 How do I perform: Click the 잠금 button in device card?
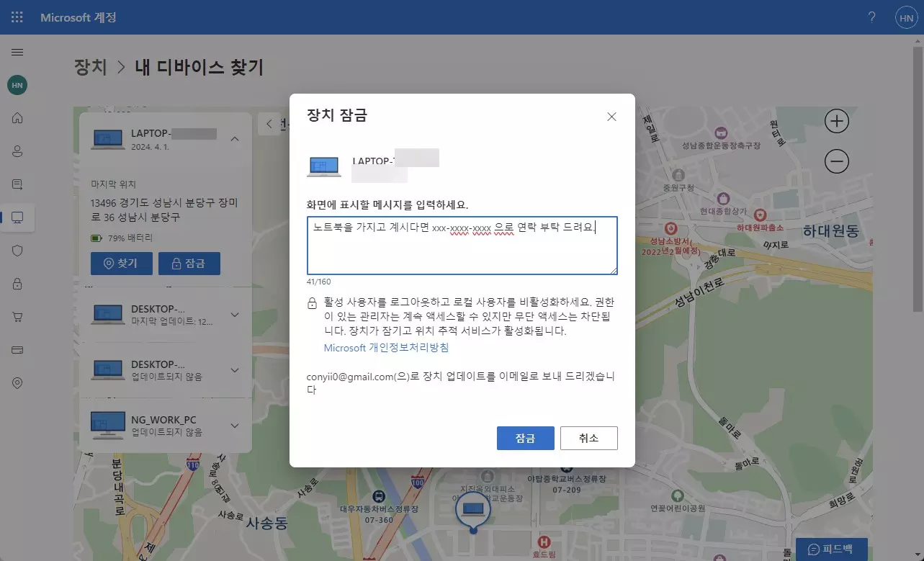tap(189, 264)
